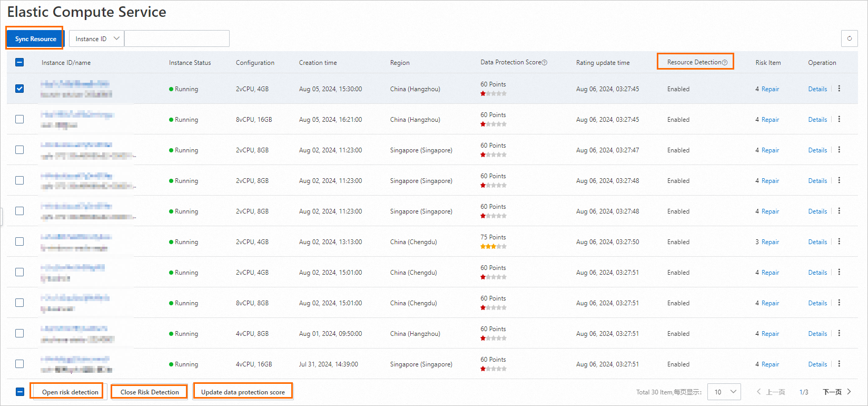Click Update data protection score button
The height and width of the screenshot is (406, 868).
243,392
